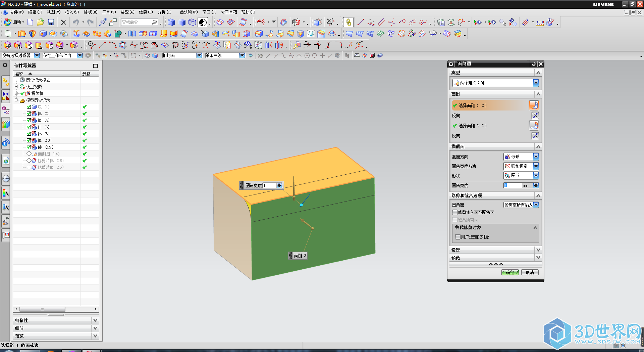Select the Arc curve tool icon

tap(113, 45)
